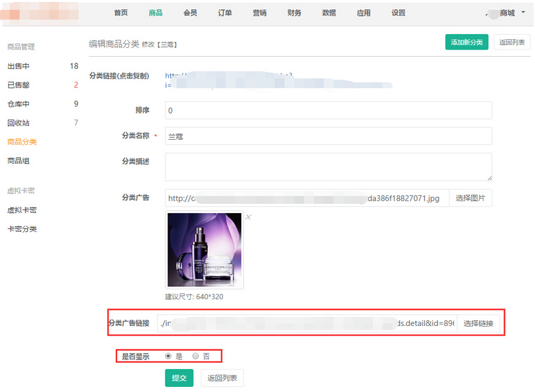Open the 设置 top menu
The width and height of the screenshot is (535, 392).
click(x=398, y=13)
